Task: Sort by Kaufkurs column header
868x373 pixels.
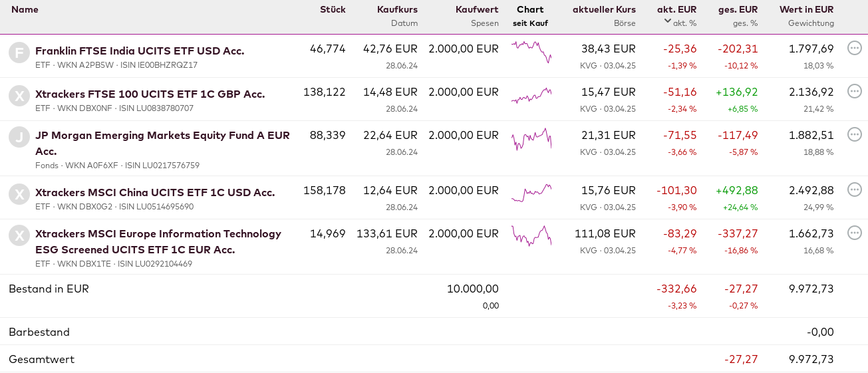Action: tap(397, 9)
